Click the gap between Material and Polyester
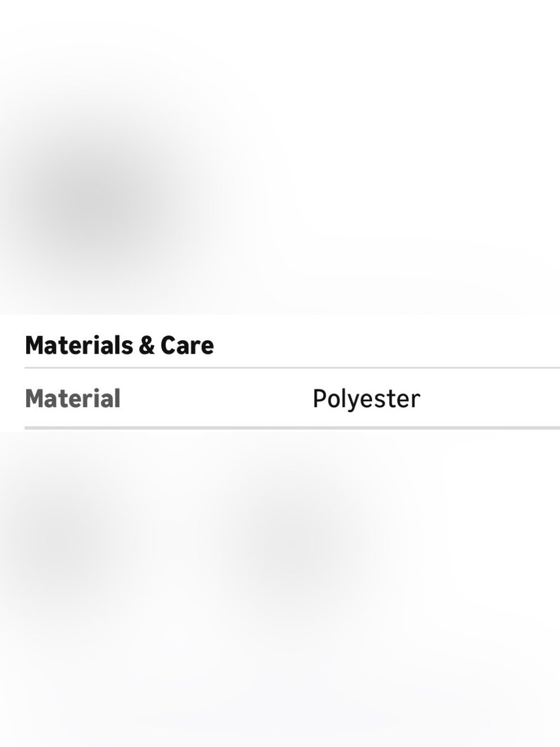The image size is (560, 747). 216,399
